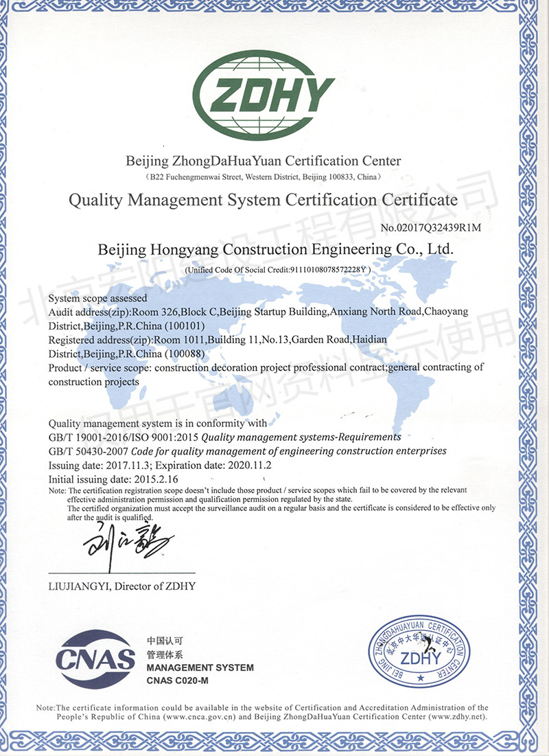Click "LIUJIANGYI, Director of ZDHY"
Viewport: 549px width, 756px height.
point(122,586)
